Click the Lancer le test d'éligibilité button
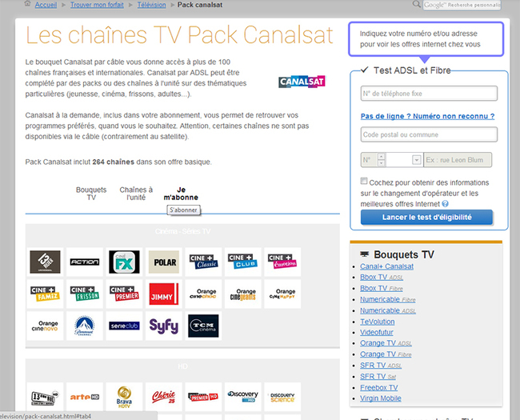The image size is (520, 420). point(426,218)
